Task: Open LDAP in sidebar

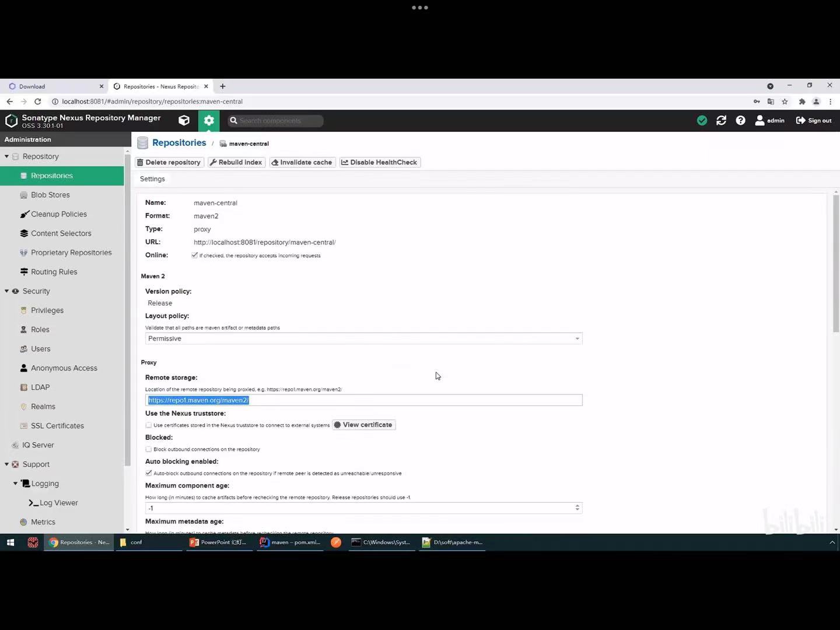Action: (40, 387)
